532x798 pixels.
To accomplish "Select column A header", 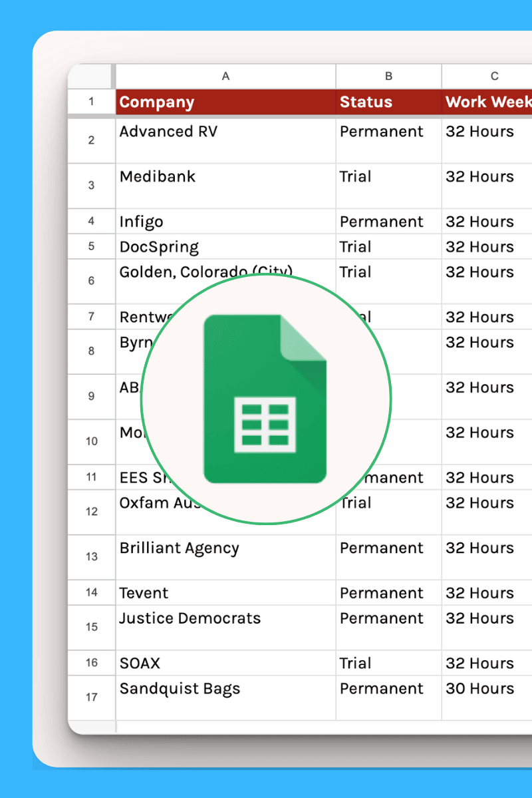I will point(226,77).
